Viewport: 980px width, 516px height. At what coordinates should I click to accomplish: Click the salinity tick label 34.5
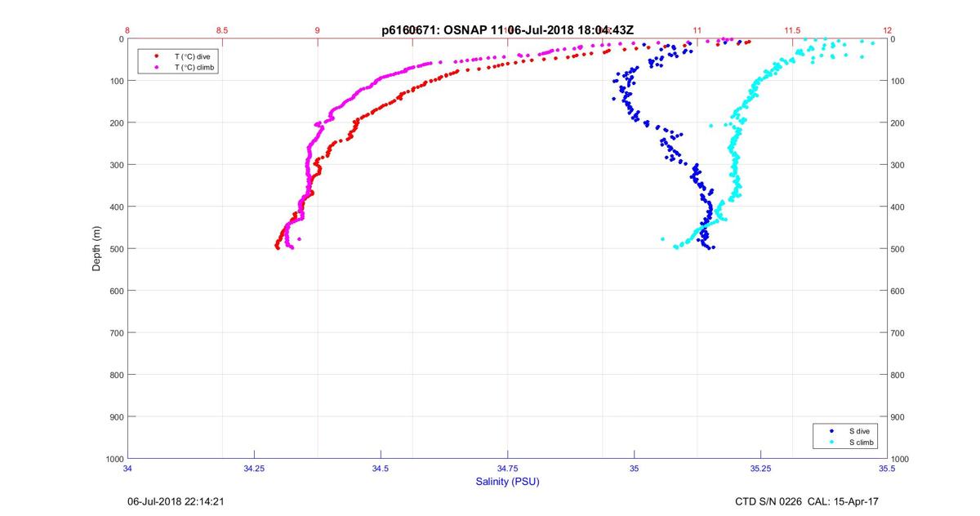[381, 469]
